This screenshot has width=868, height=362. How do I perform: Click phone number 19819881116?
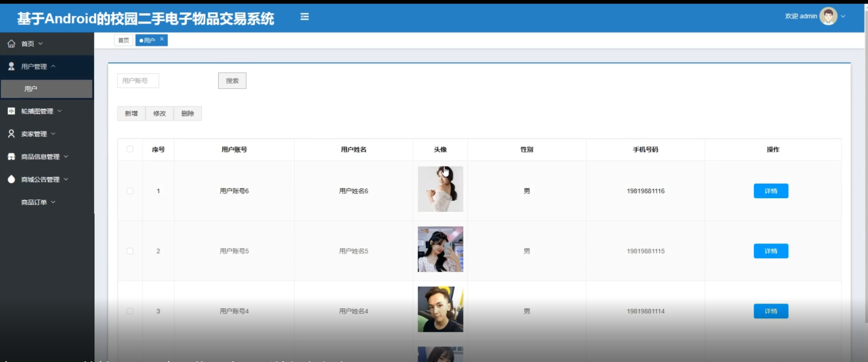[x=646, y=191]
